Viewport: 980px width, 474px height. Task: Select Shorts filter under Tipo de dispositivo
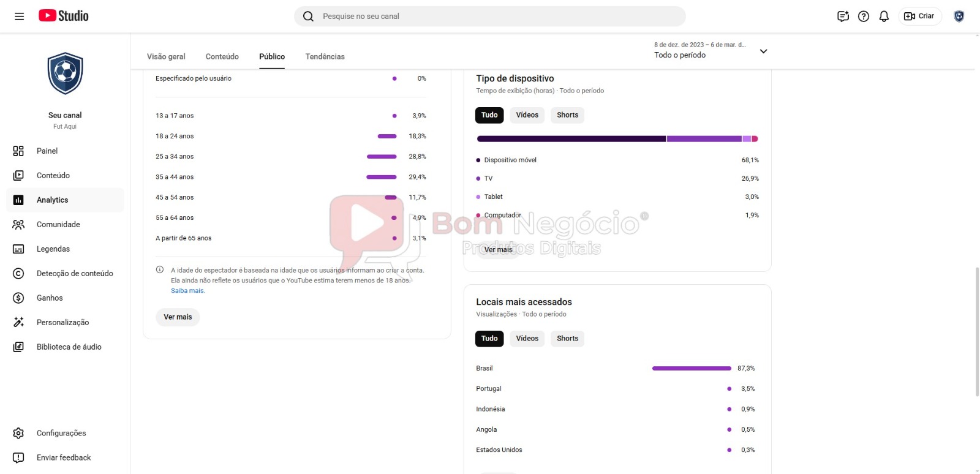pyautogui.click(x=567, y=115)
